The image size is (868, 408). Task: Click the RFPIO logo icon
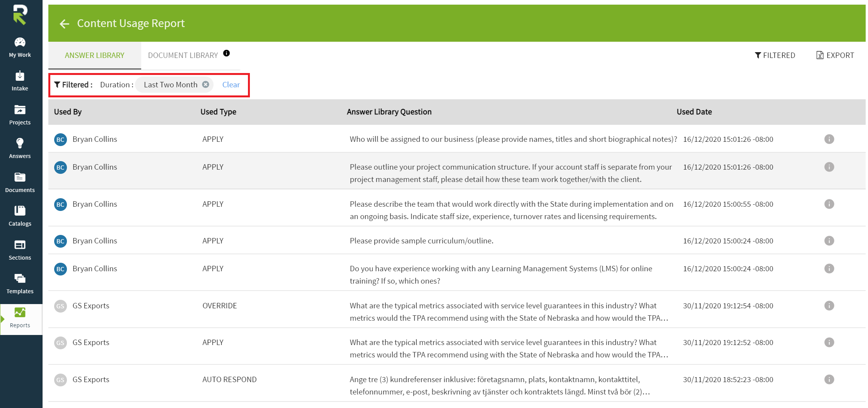coord(20,15)
